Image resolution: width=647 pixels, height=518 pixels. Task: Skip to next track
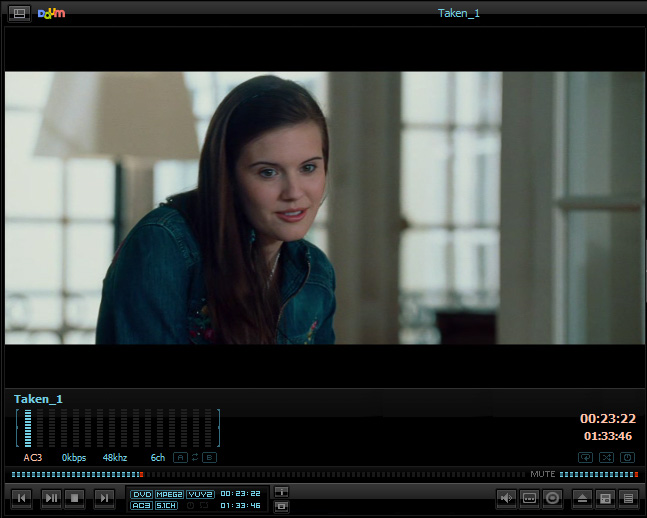[104, 498]
